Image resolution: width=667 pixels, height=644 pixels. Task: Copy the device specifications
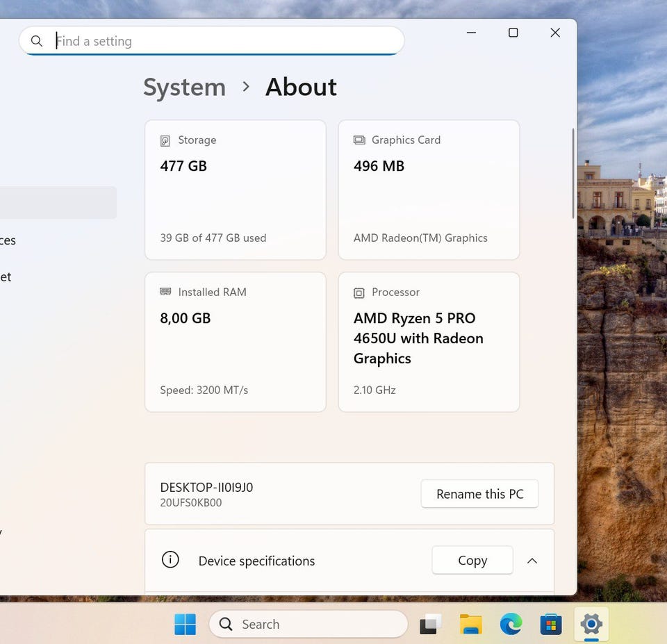(472, 560)
